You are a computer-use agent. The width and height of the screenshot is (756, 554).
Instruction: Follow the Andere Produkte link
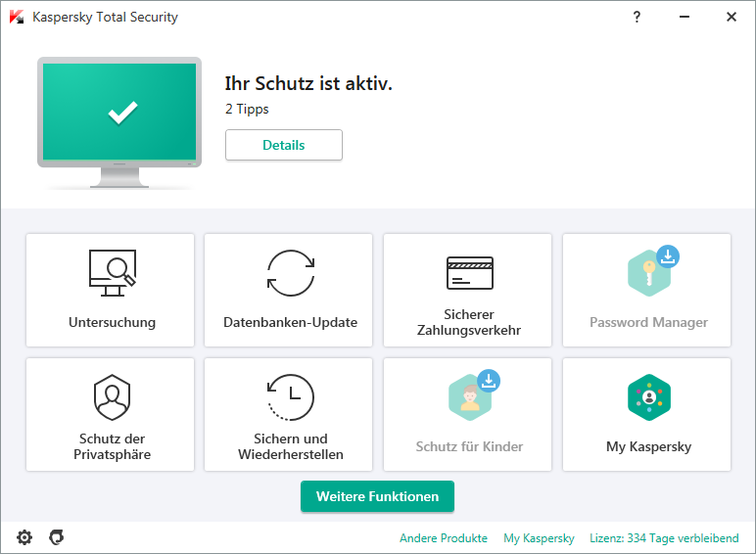click(444, 537)
